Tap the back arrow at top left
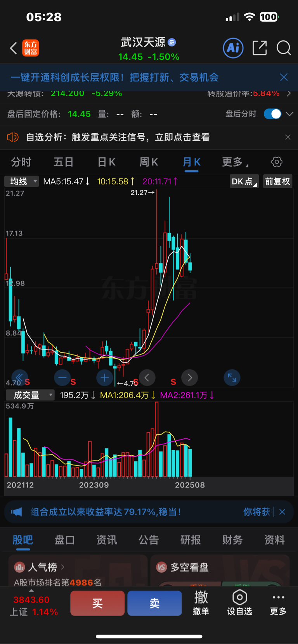This screenshot has height=644, width=298. 14,48
